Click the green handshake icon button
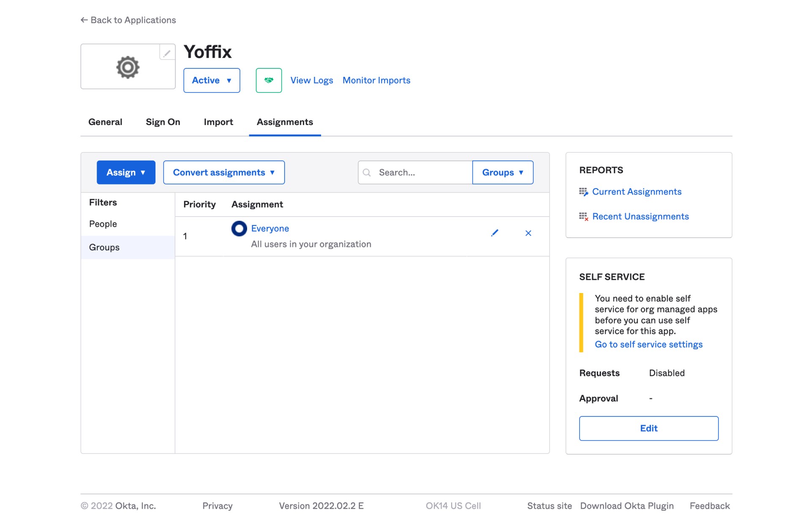The width and height of the screenshot is (811, 532). tap(269, 80)
